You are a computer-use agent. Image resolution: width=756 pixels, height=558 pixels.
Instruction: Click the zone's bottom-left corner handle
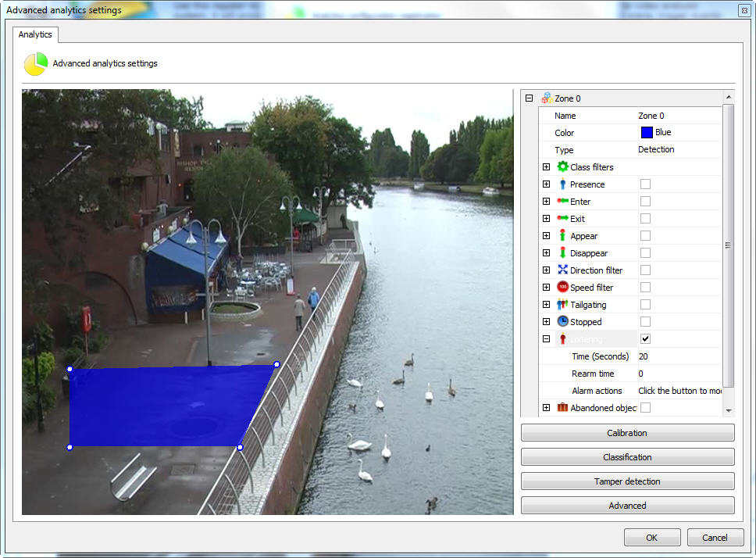point(70,448)
